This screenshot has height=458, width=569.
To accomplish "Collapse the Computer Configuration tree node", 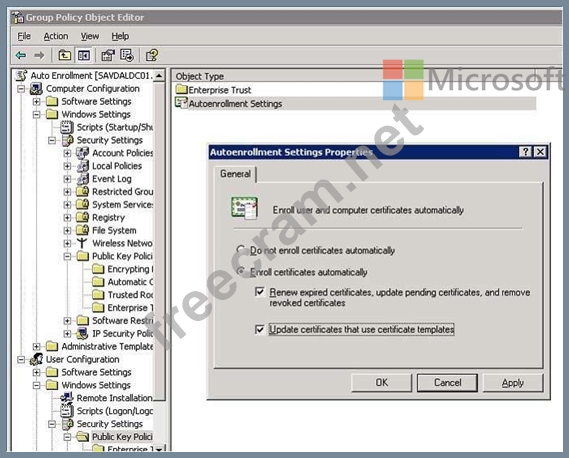I will point(21,89).
